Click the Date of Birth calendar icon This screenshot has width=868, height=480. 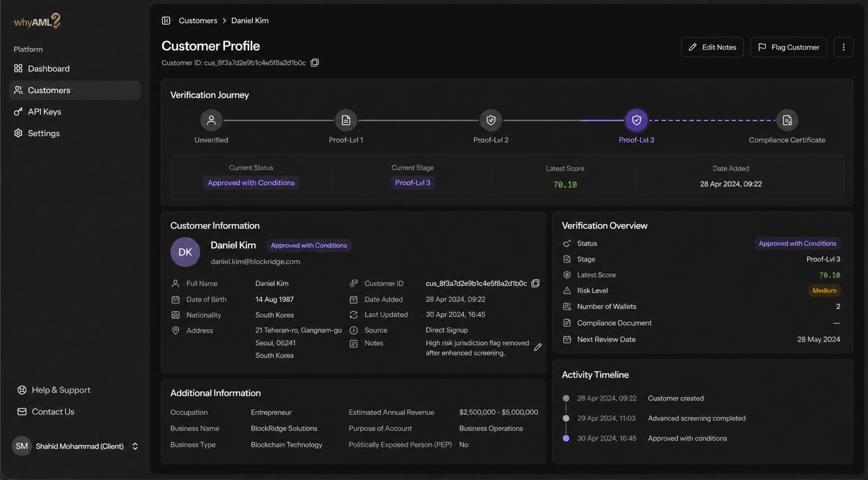click(176, 299)
